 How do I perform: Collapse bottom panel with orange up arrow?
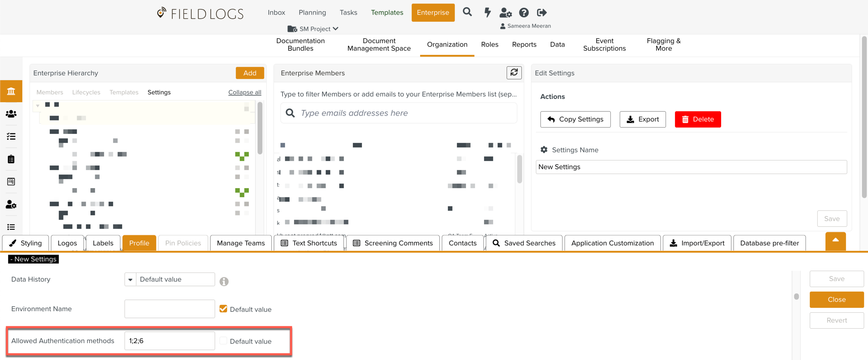(x=835, y=241)
